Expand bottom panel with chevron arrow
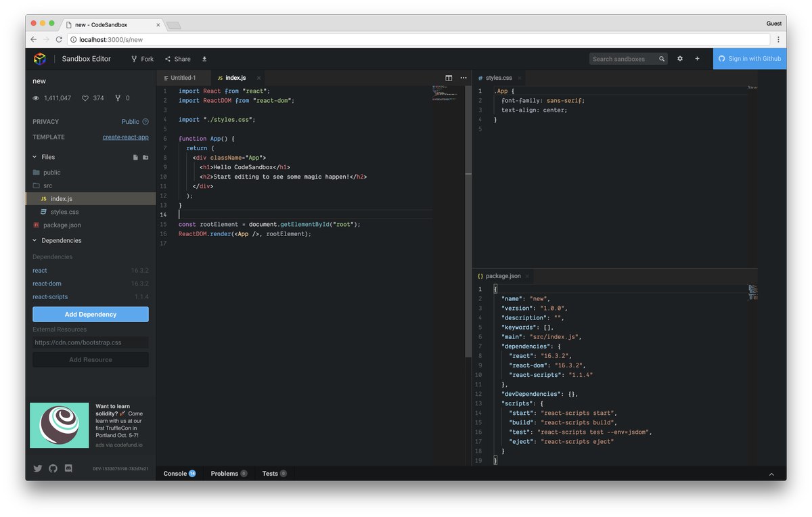The image size is (812, 517). pyautogui.click(x=771, y=474)
